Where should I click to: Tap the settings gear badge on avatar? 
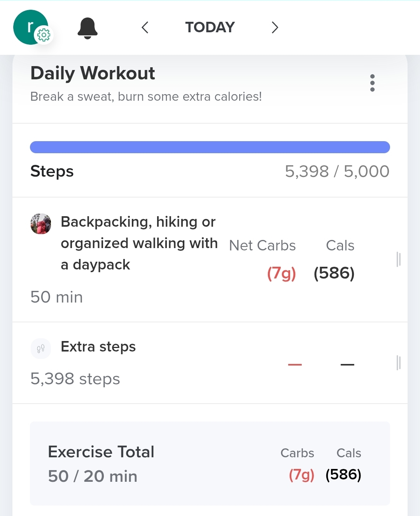click(44, 35)
